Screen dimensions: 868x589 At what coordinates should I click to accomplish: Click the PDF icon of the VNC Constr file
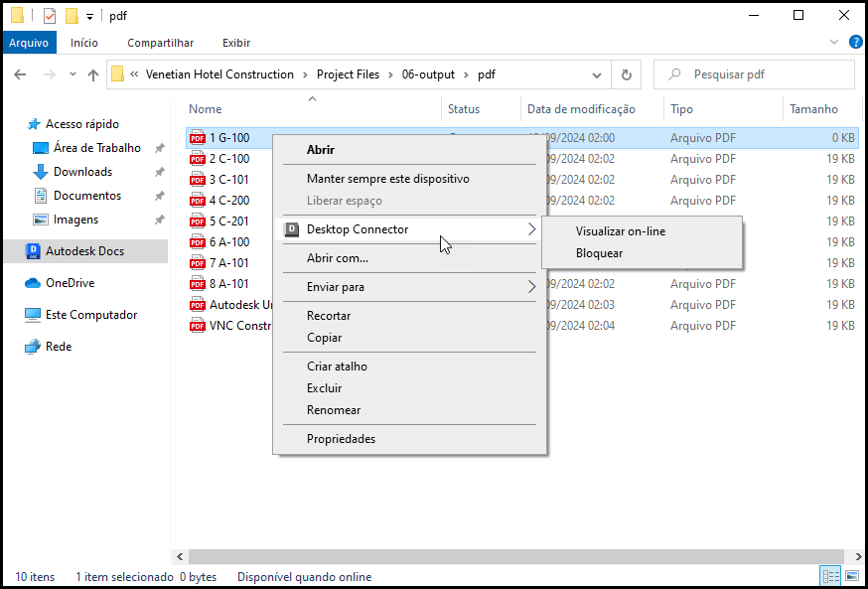[197, 326]
